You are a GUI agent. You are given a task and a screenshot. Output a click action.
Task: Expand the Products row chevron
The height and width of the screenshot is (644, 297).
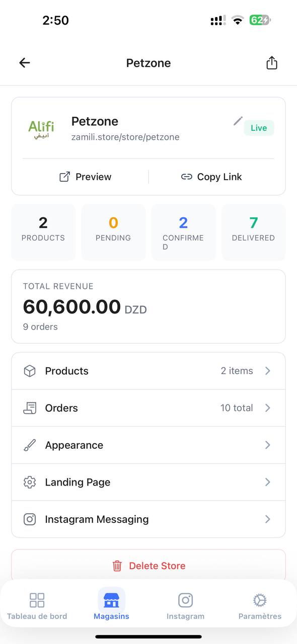(267, 371)
